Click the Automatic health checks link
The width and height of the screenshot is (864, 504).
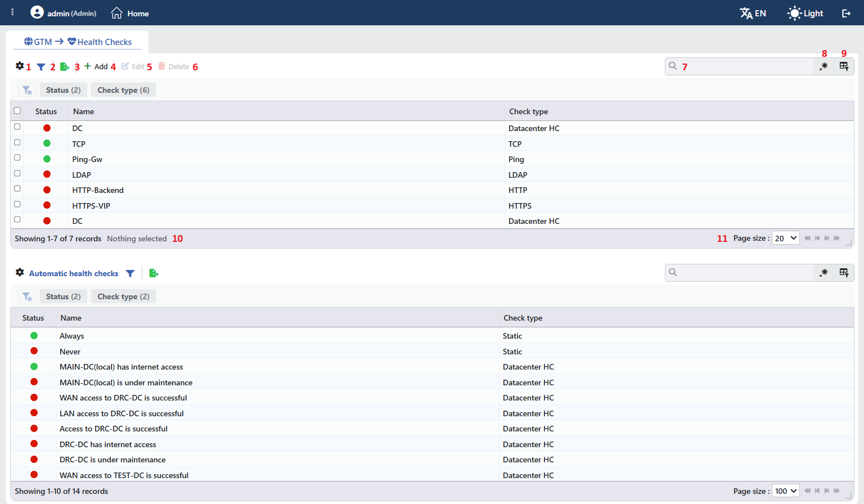[x=74, y=273]
